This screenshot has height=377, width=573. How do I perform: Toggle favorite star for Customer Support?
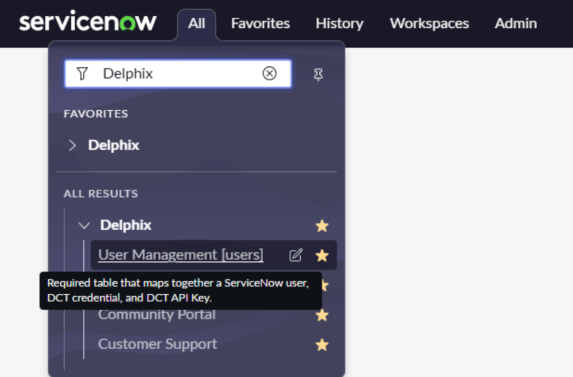322,344
